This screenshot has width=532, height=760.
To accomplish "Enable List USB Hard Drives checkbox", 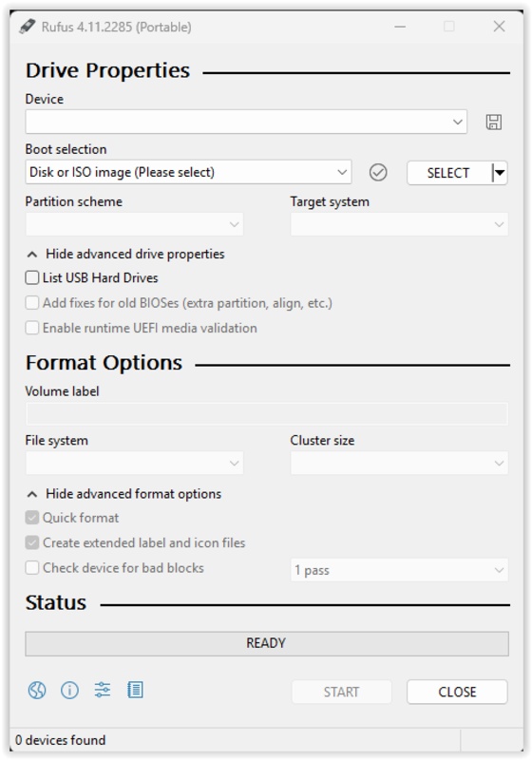I will (x=32, y=277).
